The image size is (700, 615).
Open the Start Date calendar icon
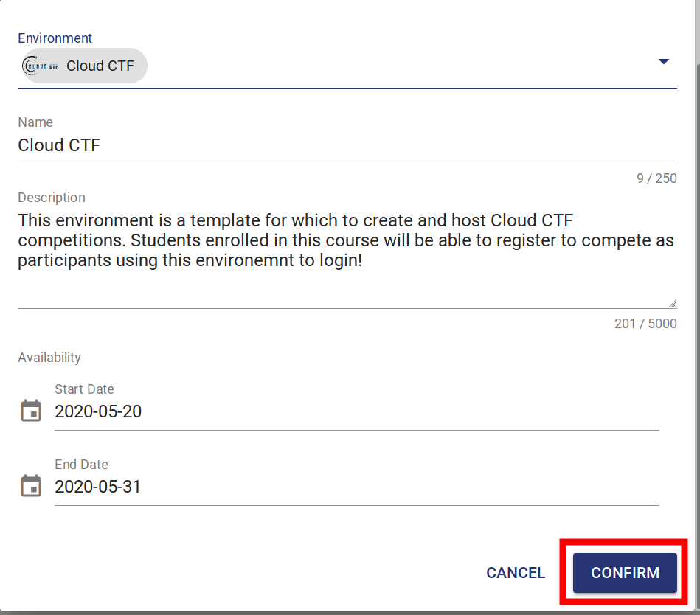click(30, 411)
